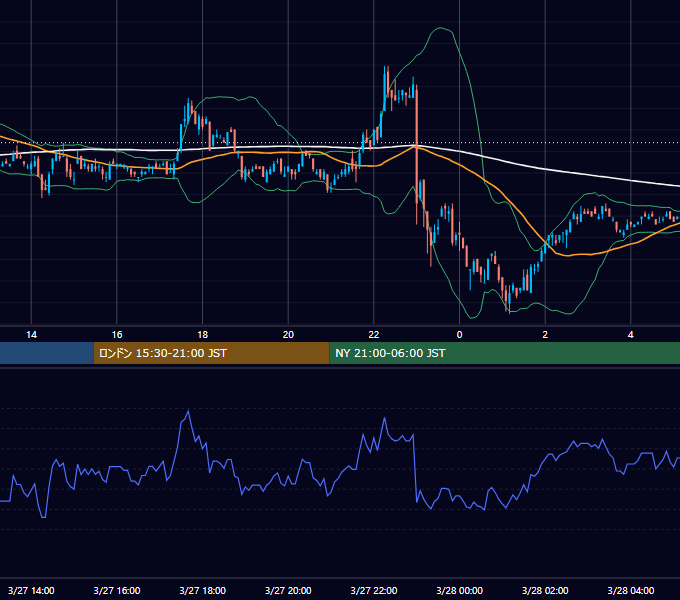Click the hour label 0 on the price chart axis
The width and height of the screenshot is (680, 600).
[460, 335]
